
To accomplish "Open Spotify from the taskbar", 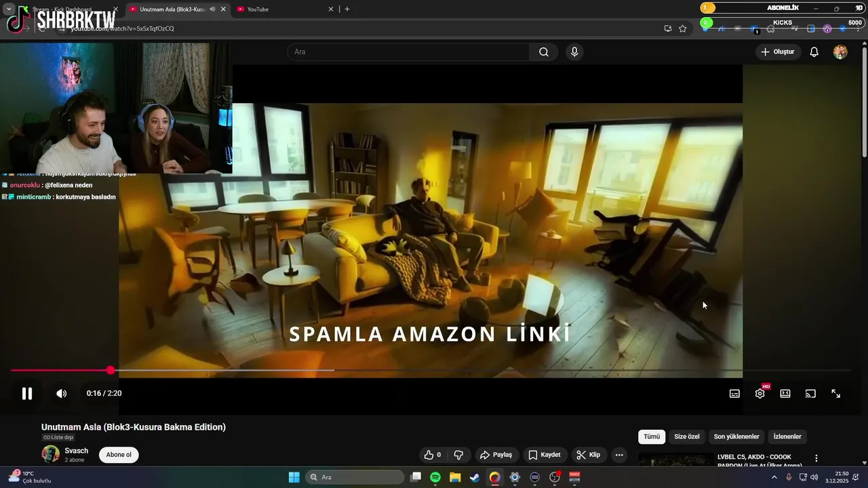I will pos(435,477).
